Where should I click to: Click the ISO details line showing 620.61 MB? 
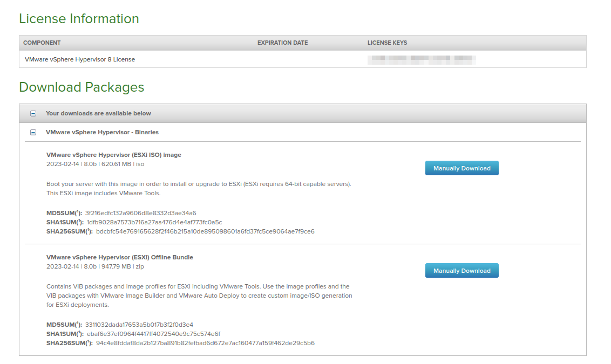96,164
